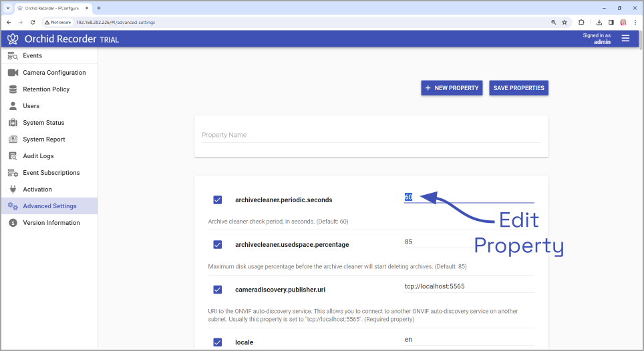Edit the usedspace percentage value 85
The width and height of the screenshot is (644, 351).
click(469, 242)
